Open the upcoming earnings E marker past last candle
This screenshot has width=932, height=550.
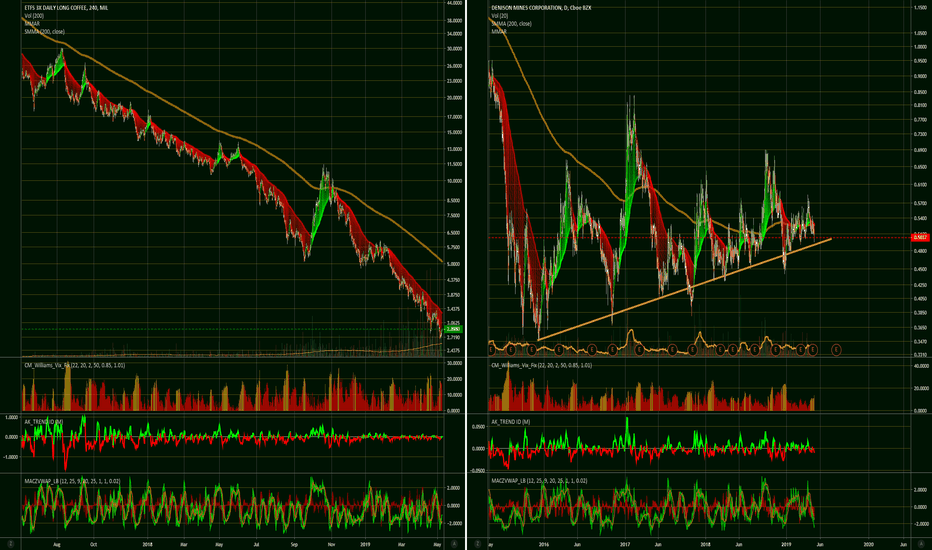point(836,350)
